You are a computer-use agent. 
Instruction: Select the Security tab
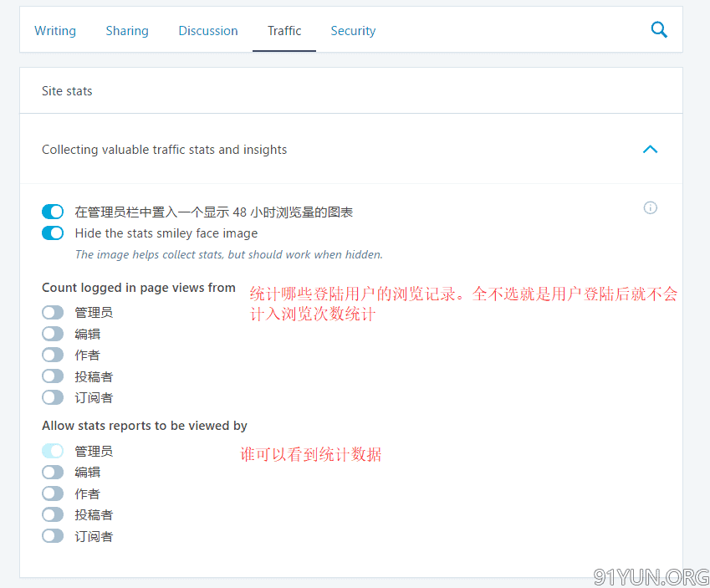click(353, 31)
